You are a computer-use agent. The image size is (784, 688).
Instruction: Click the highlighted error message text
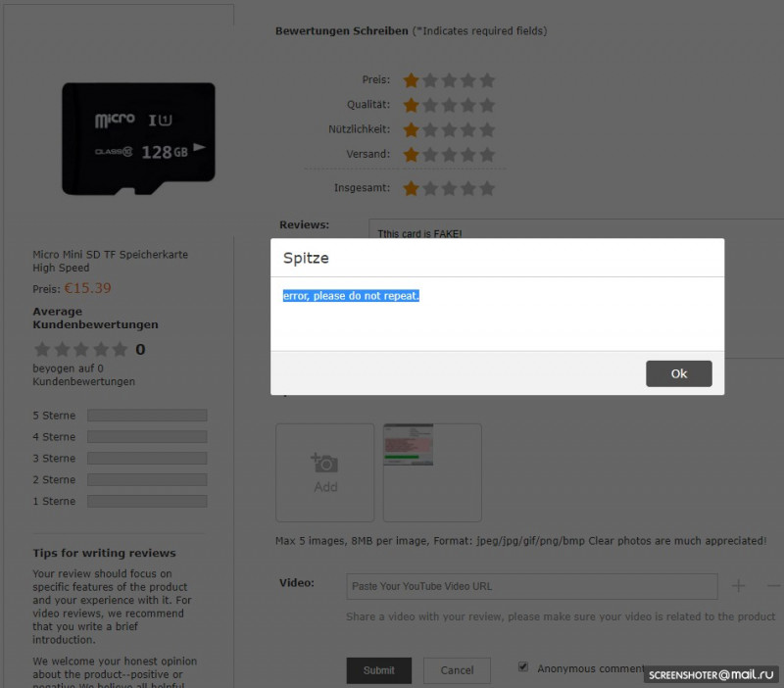351,296
